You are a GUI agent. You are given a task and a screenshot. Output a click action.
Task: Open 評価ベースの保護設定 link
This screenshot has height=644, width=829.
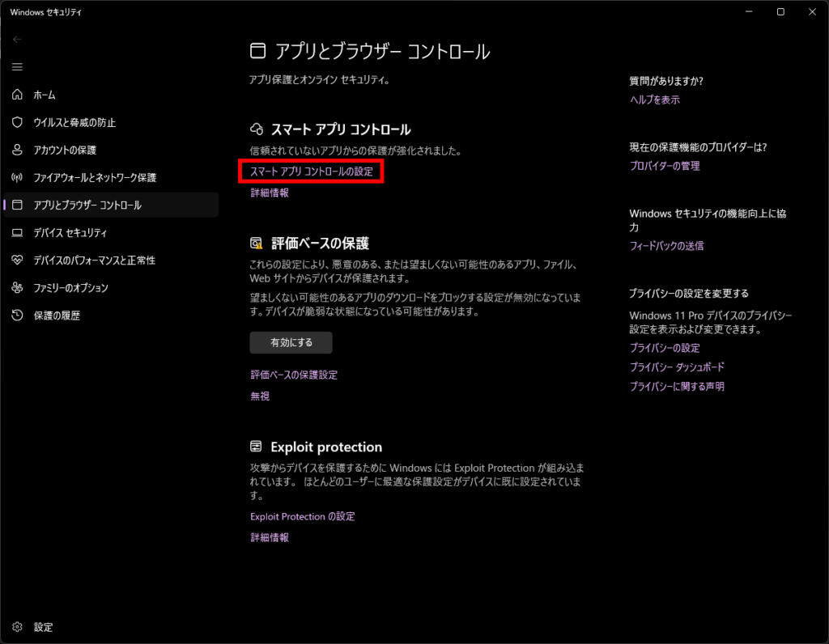[x=294, y=375]
